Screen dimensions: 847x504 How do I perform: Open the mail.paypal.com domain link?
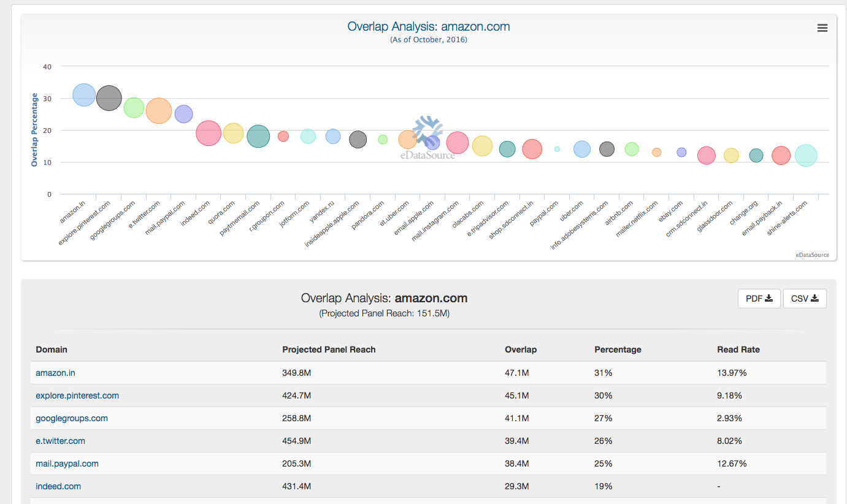67,464
